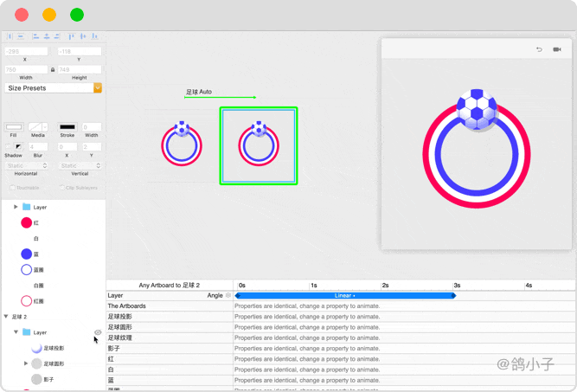
Task: Select the 白圈 layer in layer list
Action: pyautogui.click(x=39, y=286)
